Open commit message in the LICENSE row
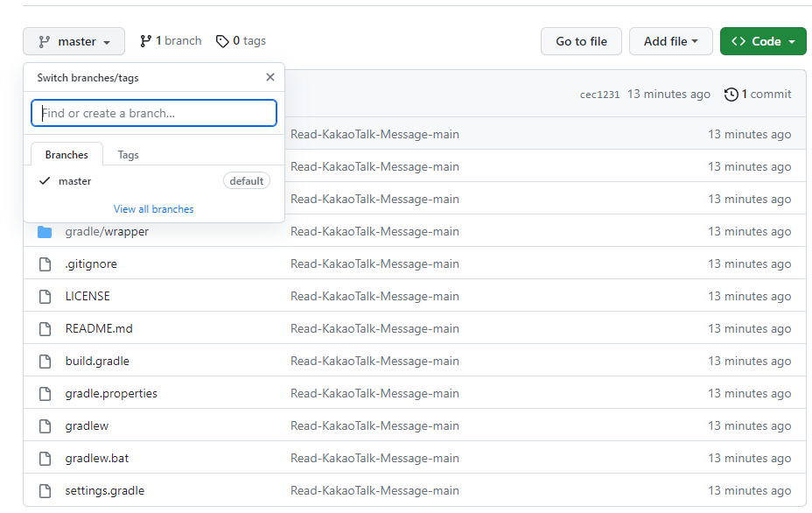Screen dimensions: 812x513 point(374,297)
